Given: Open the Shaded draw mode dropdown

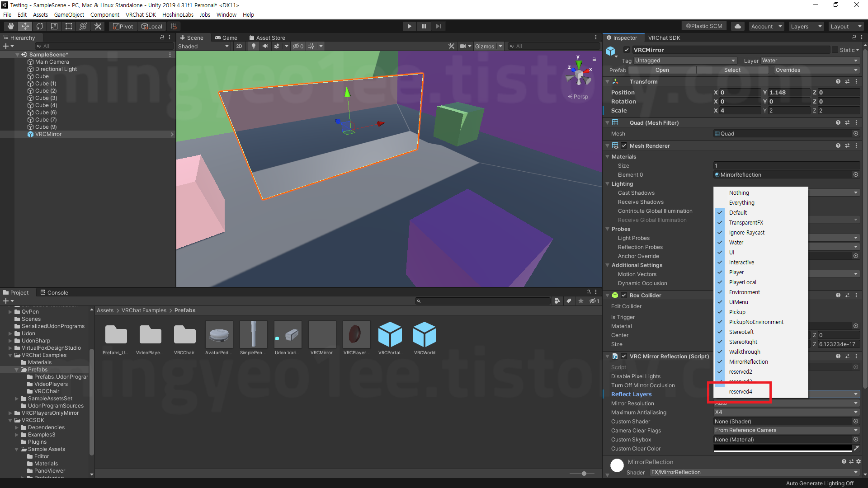Looking at the screenshot, I should tap(203, 46).
